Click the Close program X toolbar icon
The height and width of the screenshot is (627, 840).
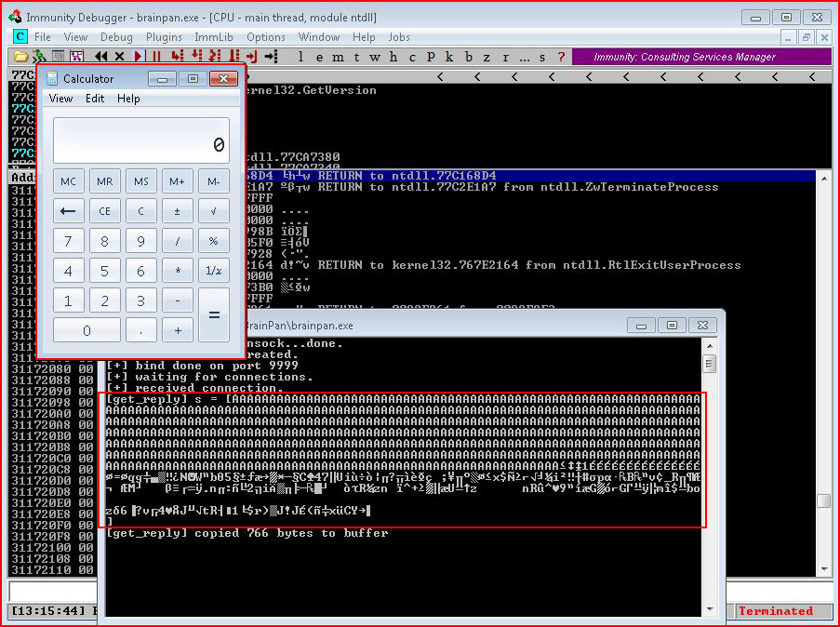(119, 56)
